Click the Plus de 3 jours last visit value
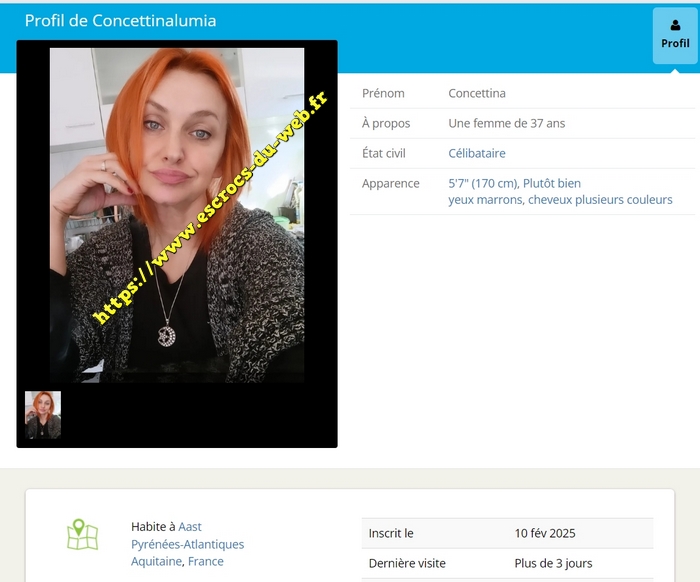 (553, 563)
